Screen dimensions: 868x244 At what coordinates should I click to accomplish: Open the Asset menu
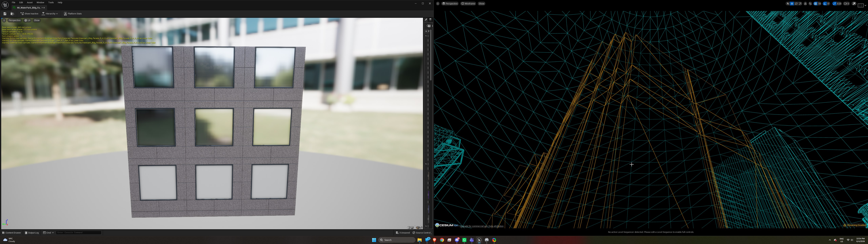coord(30,2)
